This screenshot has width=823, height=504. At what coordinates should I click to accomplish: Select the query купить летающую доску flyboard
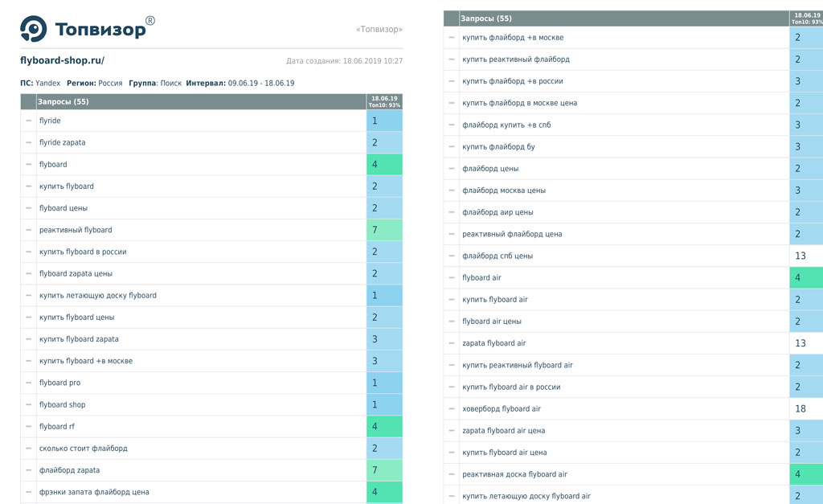pos(97,296)
